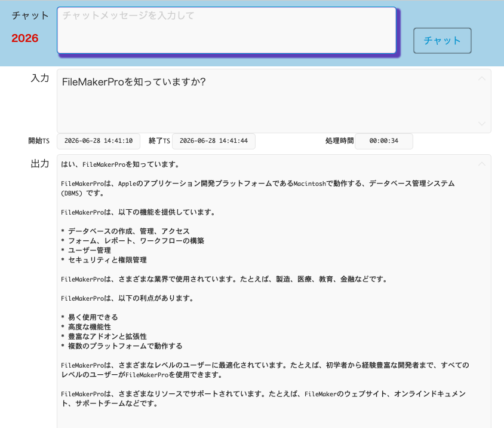Click the チャット send button

coord(442,41)
